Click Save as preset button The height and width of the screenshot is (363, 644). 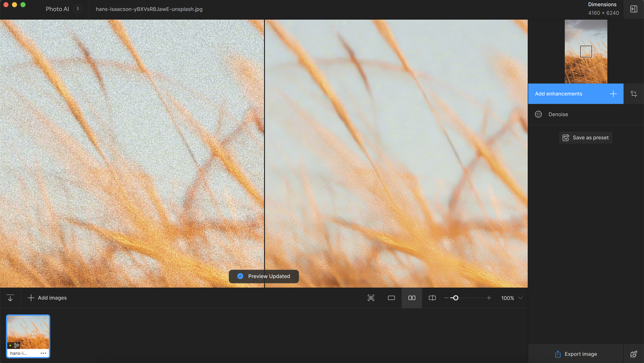pyautogui.click(x=586, y=137)
